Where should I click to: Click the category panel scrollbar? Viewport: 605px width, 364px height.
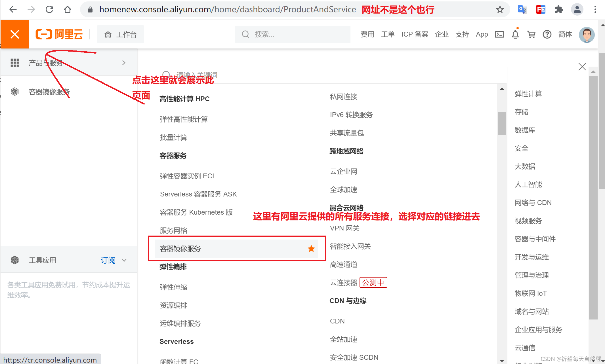[x=593, y=198]
